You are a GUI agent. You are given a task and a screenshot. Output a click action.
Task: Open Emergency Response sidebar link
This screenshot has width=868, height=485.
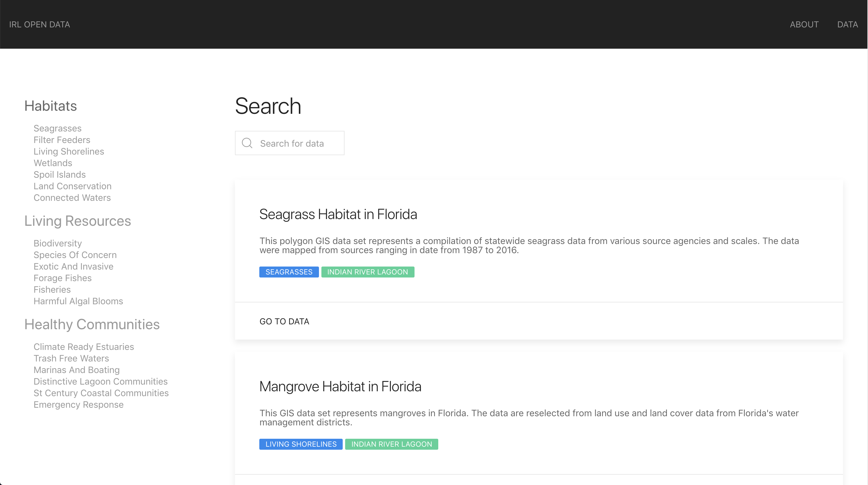tap(78, 404)
